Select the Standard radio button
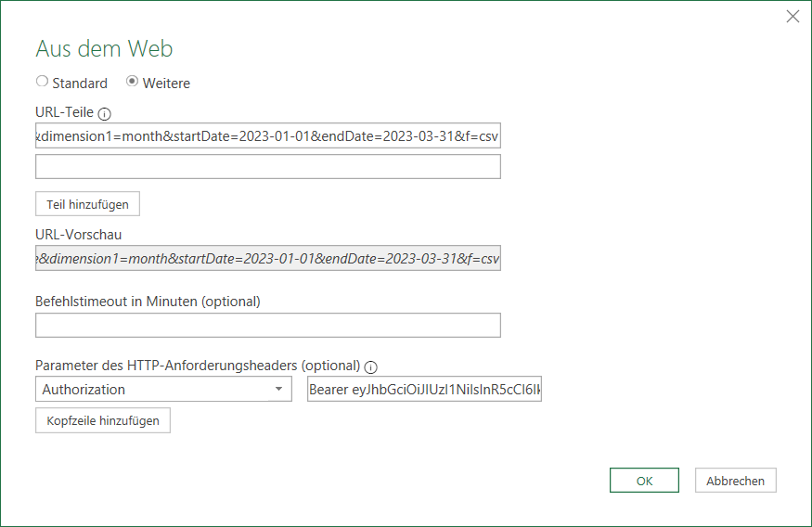812x527 pixels. coord(42,82)
